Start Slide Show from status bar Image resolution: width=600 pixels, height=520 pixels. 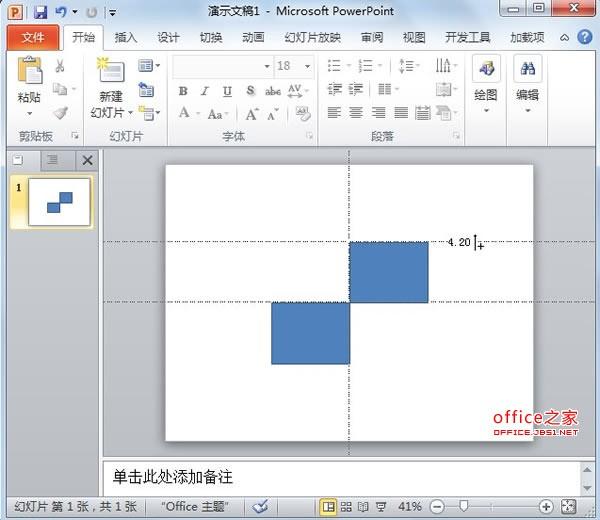[x=381, y=507]
